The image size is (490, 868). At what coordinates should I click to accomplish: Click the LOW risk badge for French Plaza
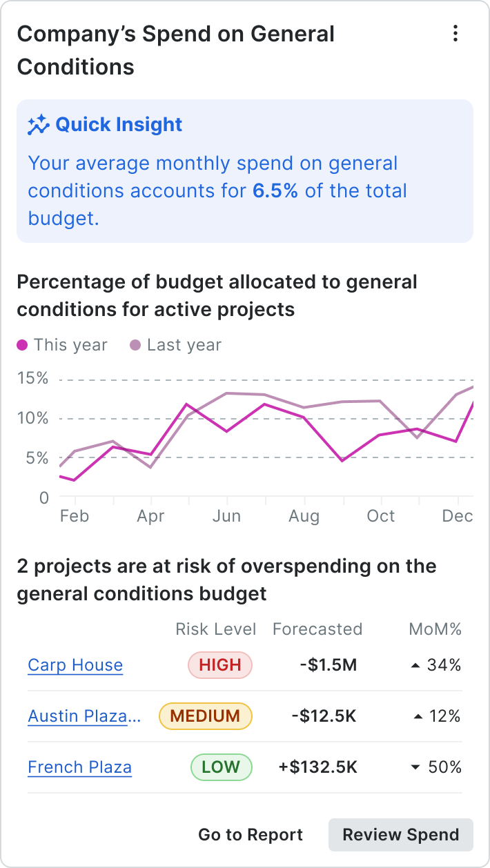pyautogui.click(x=221, y=767)
